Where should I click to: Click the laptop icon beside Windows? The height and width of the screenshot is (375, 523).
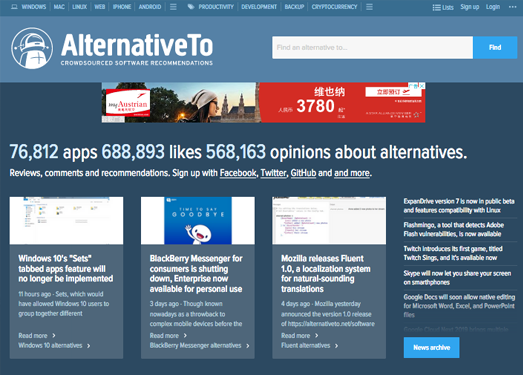[x=14, y=7]
